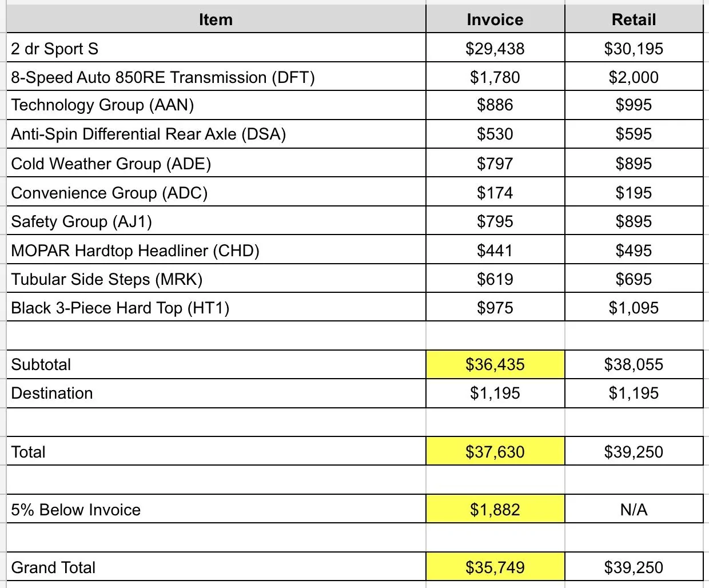709x588 pixels.
Task: Click the yellow Subtotal invoice cell $36,435
Action: (x=495, y=364)
